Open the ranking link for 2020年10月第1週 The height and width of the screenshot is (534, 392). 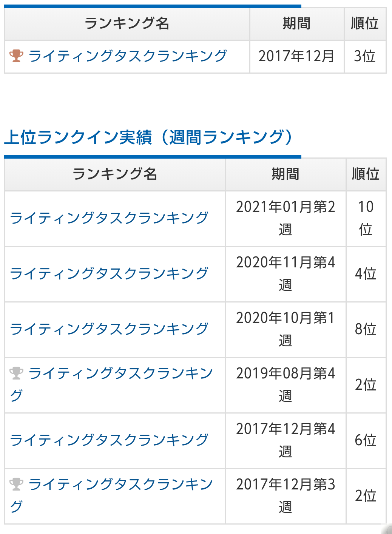pyautogui.click(x=109, y=329)
